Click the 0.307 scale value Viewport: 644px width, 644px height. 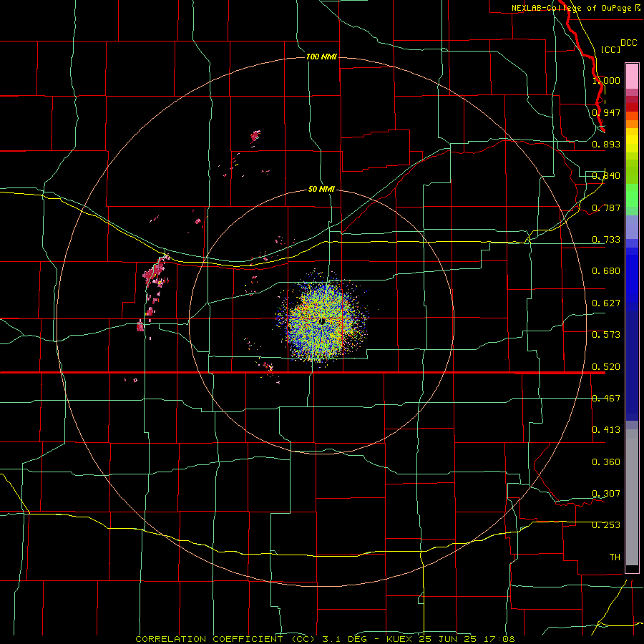coord(606,494)
